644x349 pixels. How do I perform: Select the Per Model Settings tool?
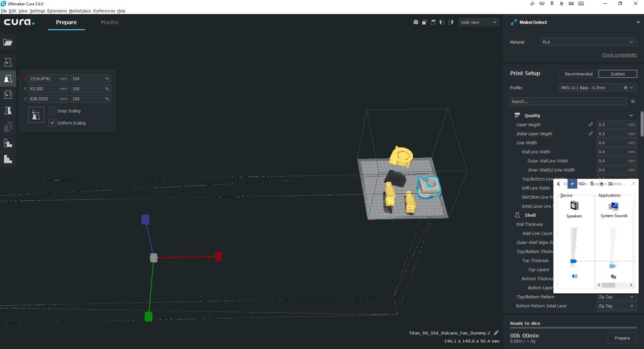click(x=8, y=127)
